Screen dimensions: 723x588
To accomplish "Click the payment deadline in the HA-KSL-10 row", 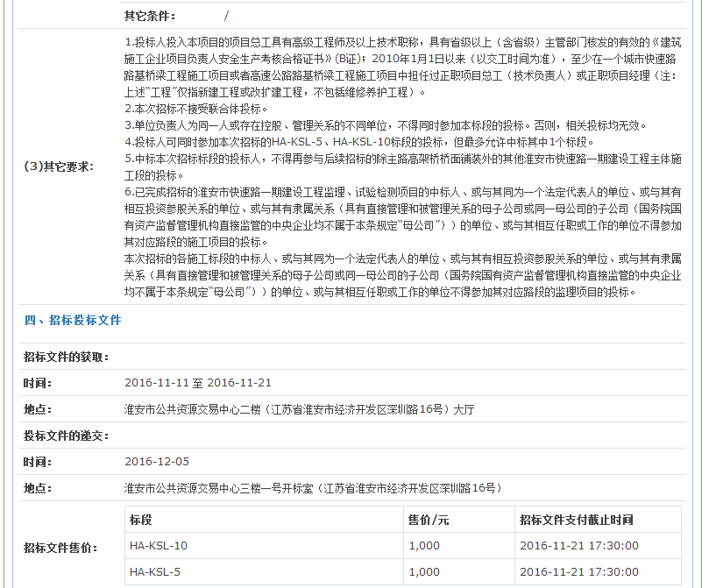I will point(578,546).
